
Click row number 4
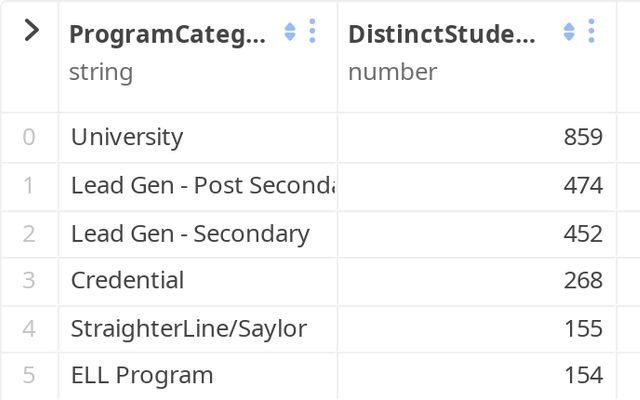click(28, 328)
